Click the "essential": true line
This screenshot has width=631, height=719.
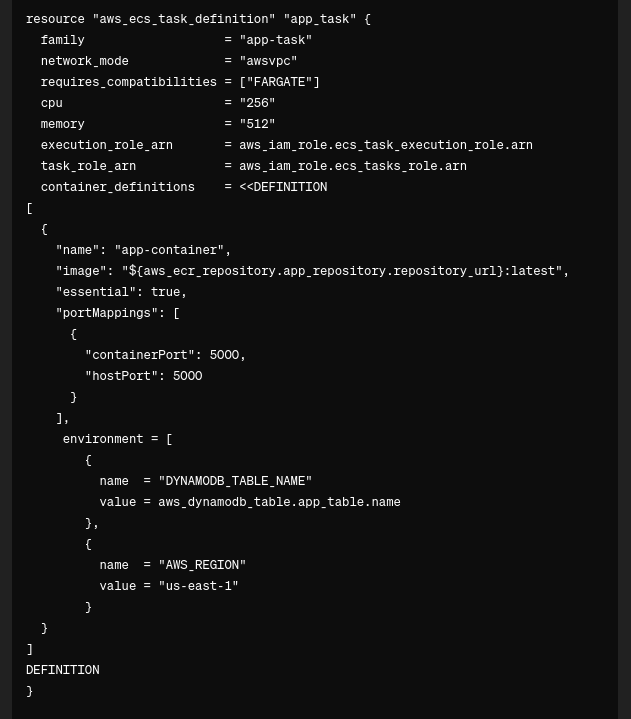(x=121, y=292)
